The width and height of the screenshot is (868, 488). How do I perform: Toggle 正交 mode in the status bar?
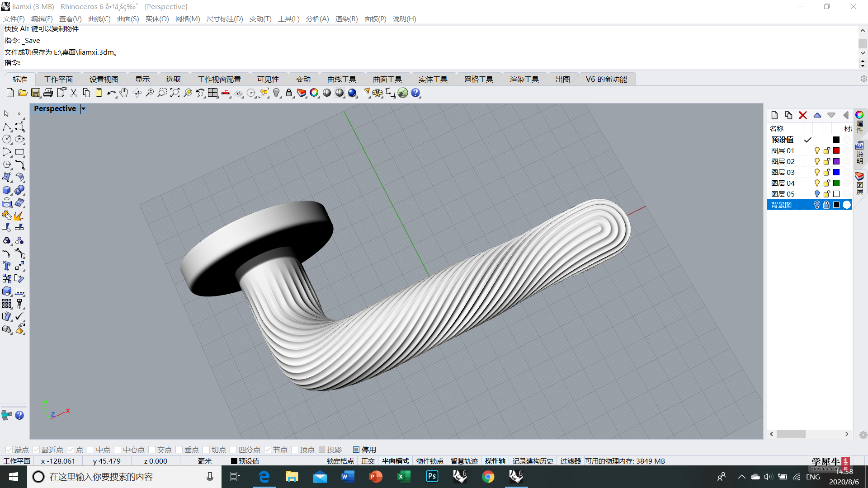(368, 461)
